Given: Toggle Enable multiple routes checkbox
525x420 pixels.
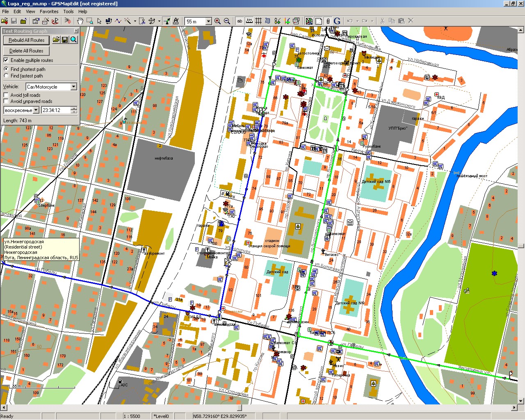Looking at the screenshot, I should click(x=6, y=60).
